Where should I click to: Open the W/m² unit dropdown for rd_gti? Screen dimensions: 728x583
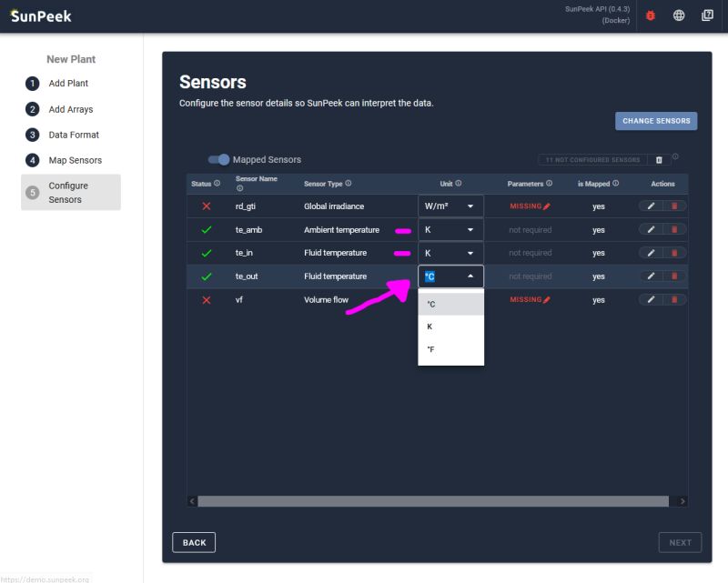pos(450,206)
